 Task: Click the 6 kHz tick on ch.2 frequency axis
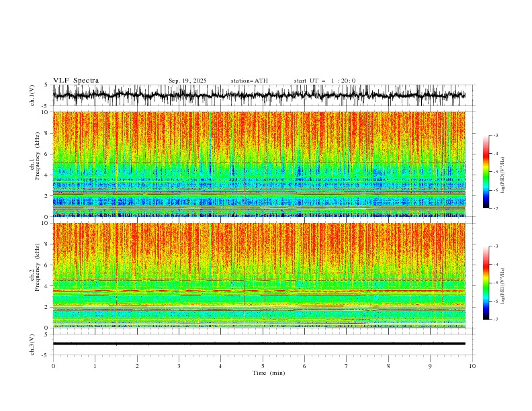48,265
